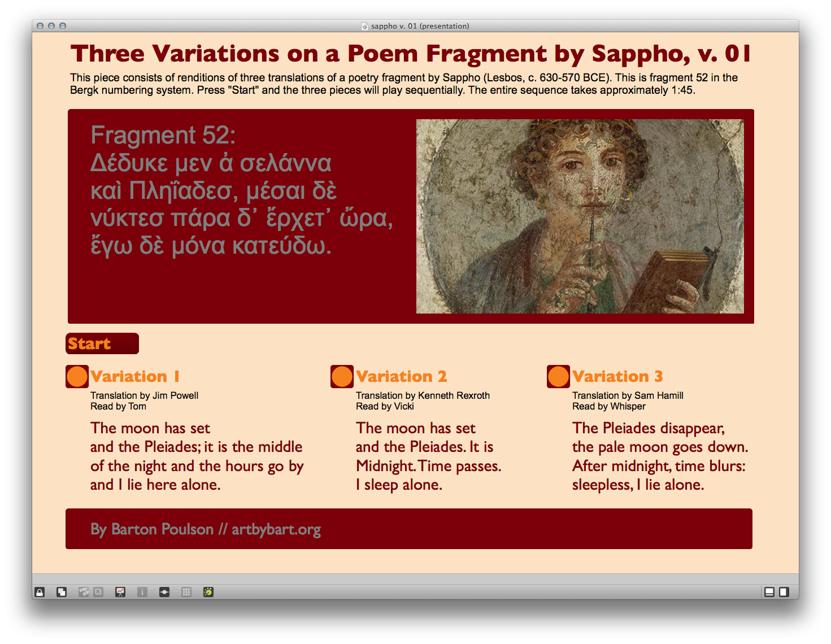Click the right sidebar layout icon
831x644 pixels.
pos(784,592)
